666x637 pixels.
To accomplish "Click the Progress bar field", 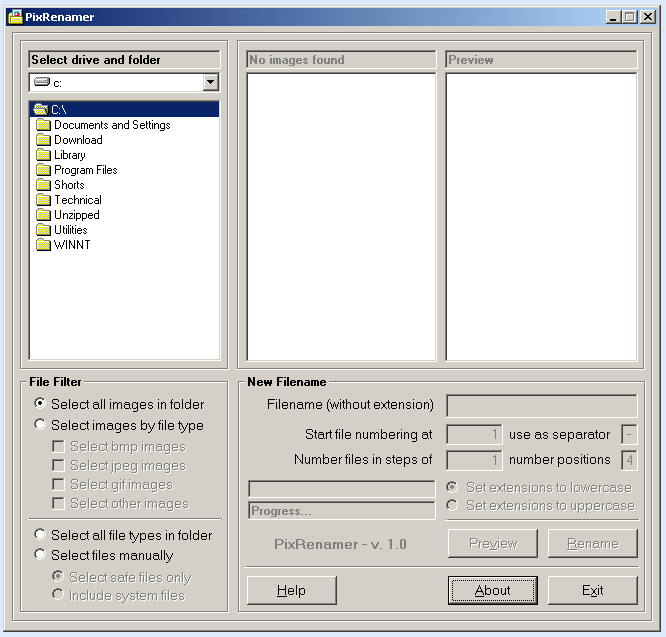I will click(341, 510).
